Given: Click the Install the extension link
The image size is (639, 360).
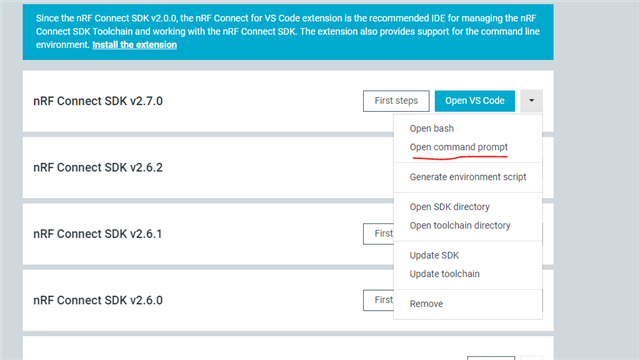Looking at the screenshot, I should pyautogui.click(x=134, y=45).
